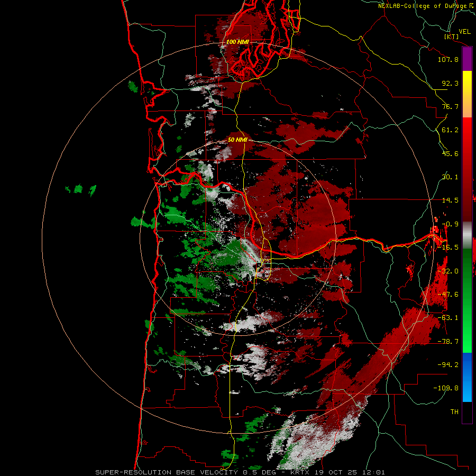Select the -63.1 scale value
Screen dimensions: 476x476
click(448, 318)
